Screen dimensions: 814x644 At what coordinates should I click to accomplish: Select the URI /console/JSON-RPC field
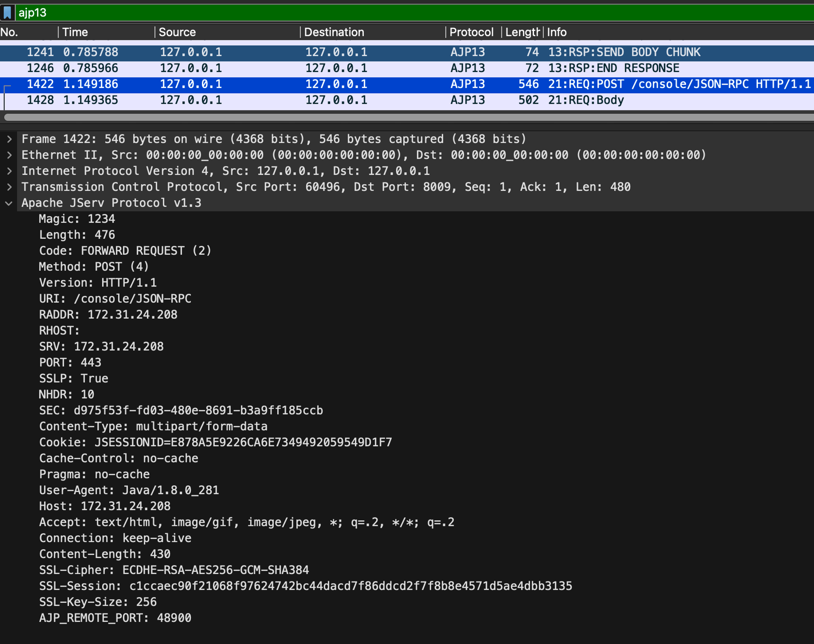tap(115, 299)
